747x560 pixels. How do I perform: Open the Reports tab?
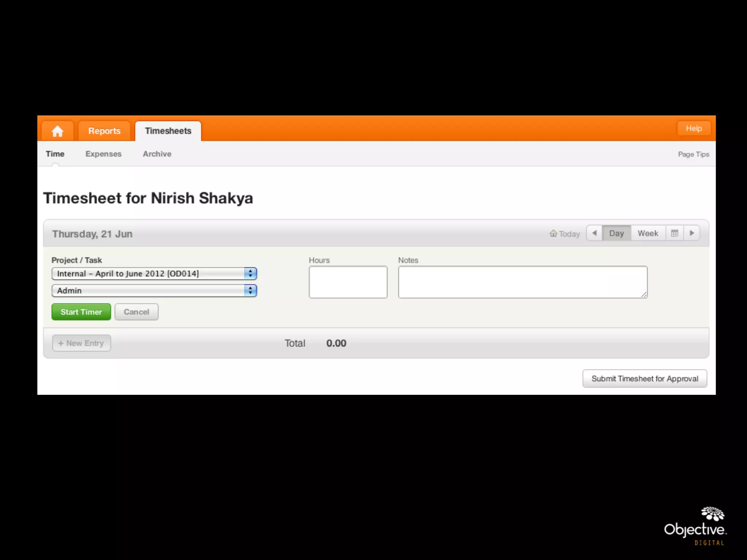pos(104,131)
